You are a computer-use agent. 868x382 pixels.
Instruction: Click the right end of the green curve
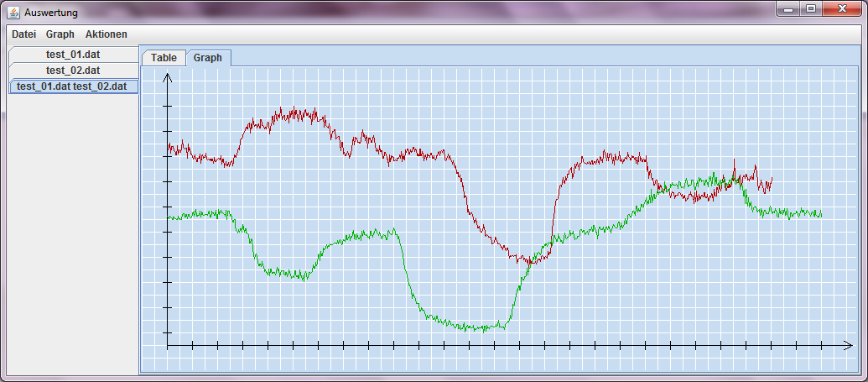tap(821, 215)
